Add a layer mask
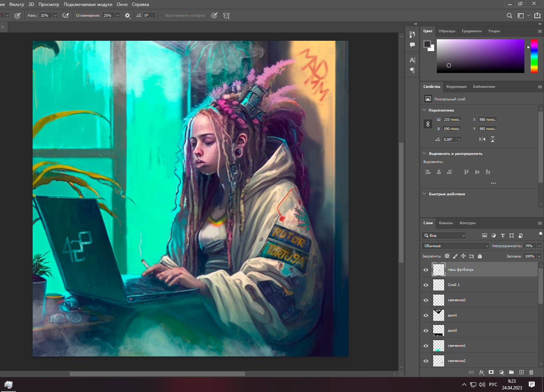 point(491,372)
